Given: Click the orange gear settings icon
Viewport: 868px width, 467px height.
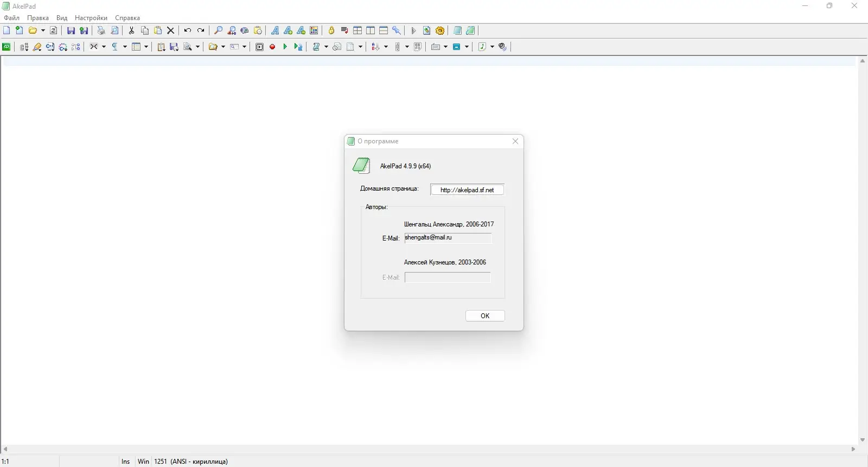Looking at the screenshot, I should 440,30.
